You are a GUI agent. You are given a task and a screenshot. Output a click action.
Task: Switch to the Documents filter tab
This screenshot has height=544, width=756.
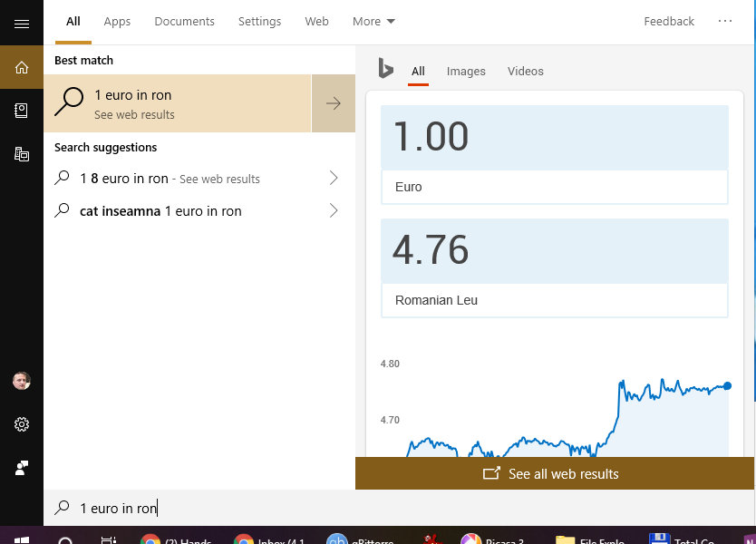pos(184,21)
